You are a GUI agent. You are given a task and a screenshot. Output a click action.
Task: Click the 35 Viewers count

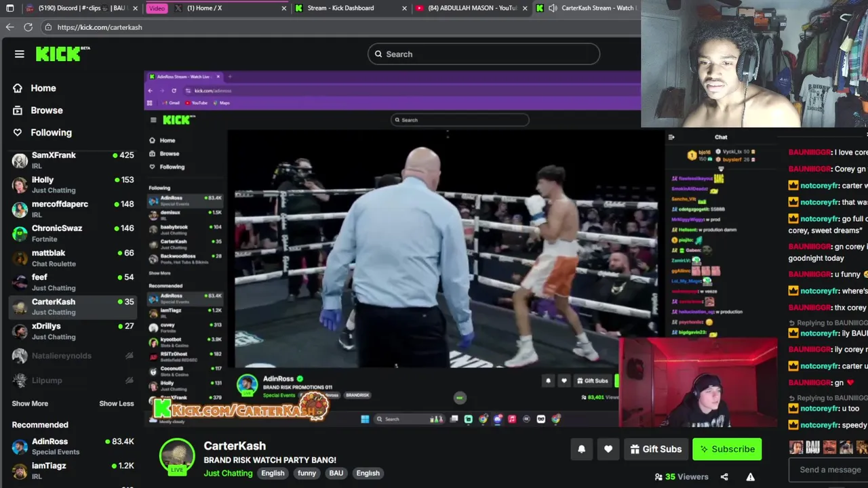click(x=682, y=476)
